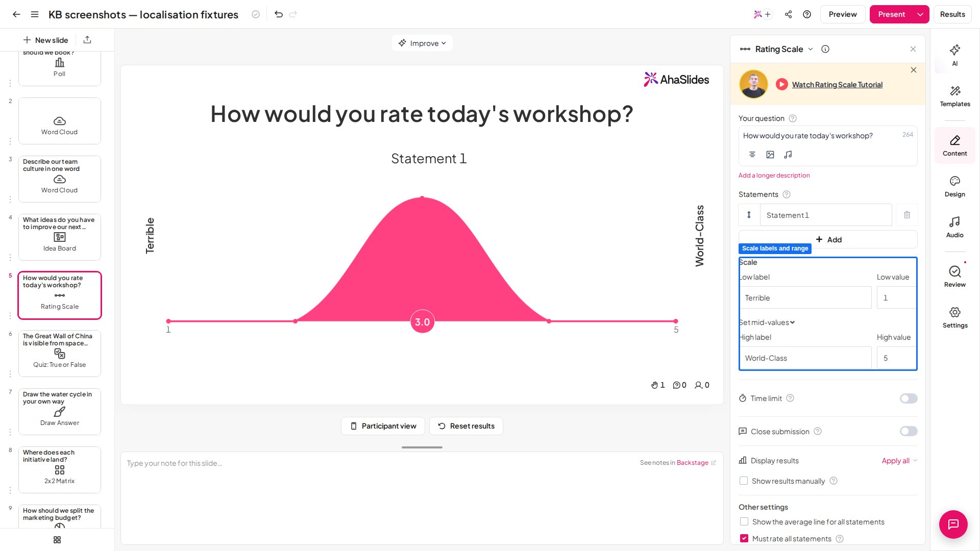980x551 pixels.
Task: Expand the Present button arrow
Action: [x=920, y=14]
